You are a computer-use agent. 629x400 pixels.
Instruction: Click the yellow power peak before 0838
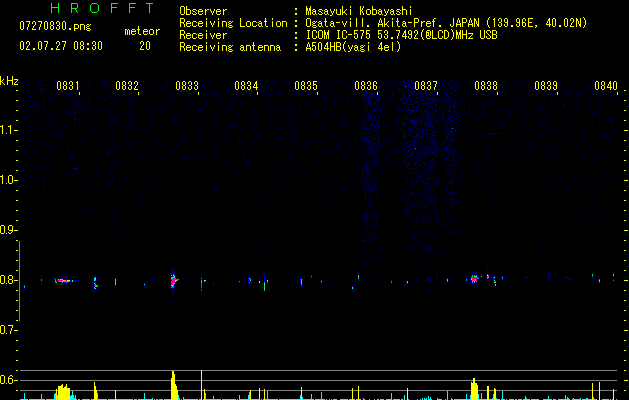474,389
